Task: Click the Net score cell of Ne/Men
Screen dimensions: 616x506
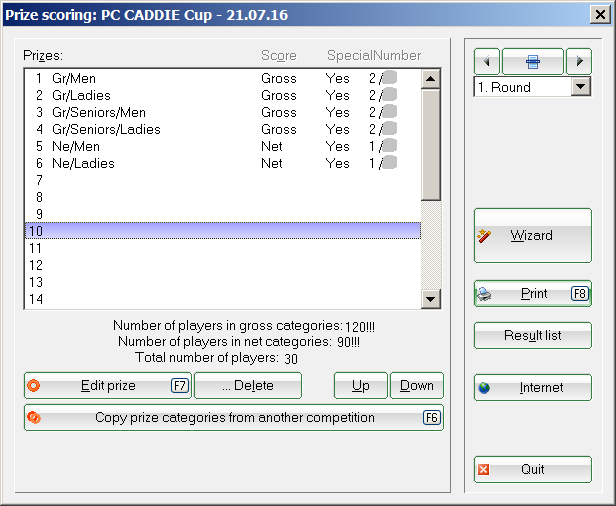Action: (272, 146)
